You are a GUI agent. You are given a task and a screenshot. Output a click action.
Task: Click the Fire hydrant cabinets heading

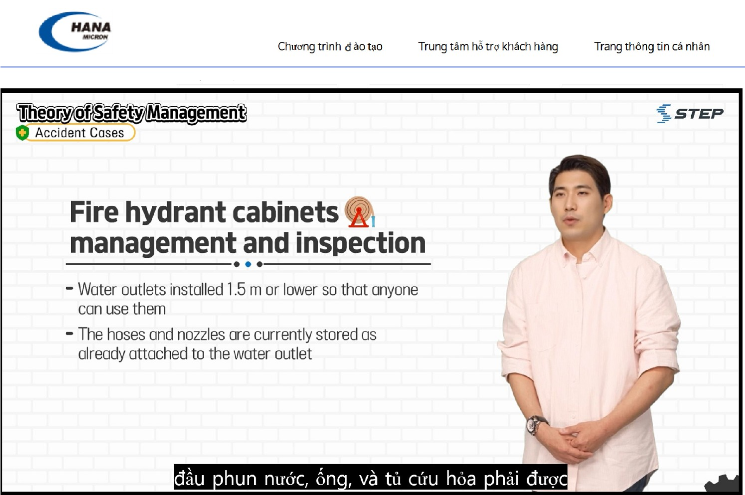point(204,212)
